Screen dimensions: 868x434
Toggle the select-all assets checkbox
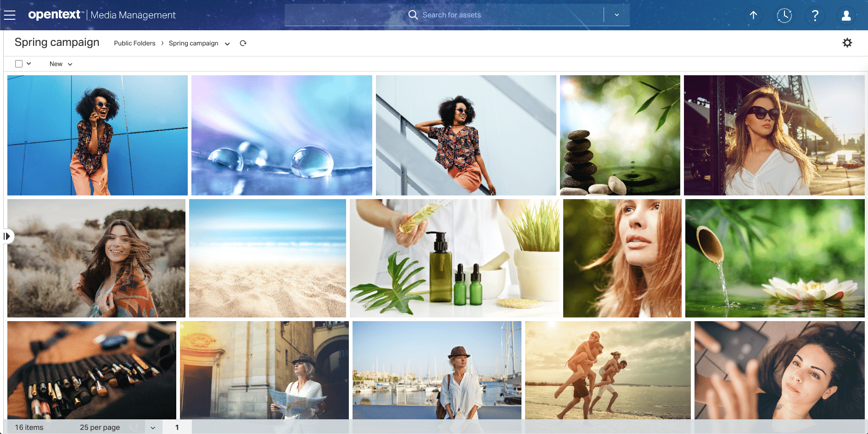pos(18,63)
